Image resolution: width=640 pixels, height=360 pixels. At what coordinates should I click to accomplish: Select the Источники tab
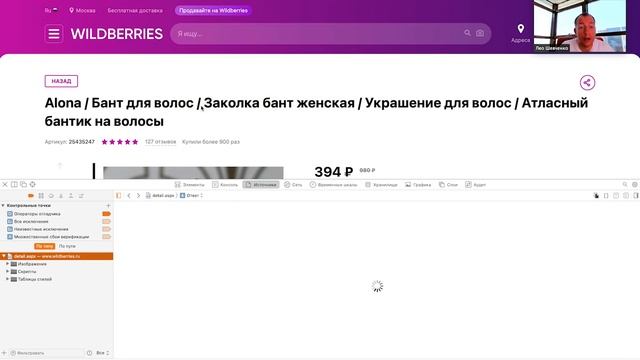click(261, 184)
